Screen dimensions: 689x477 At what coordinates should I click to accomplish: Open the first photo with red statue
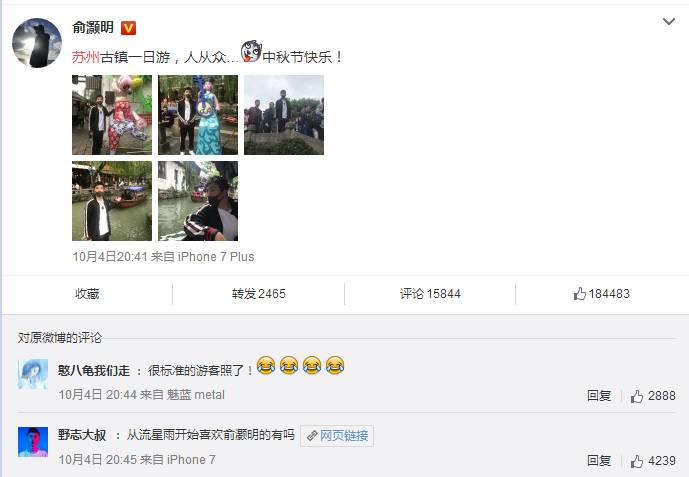tap(112, 115)
